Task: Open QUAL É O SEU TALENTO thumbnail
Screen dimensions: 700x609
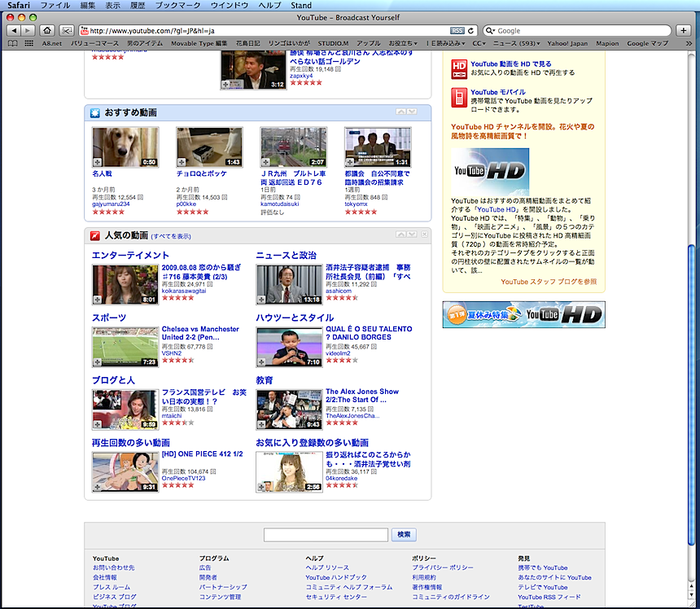Action: (x=289, y=347)
